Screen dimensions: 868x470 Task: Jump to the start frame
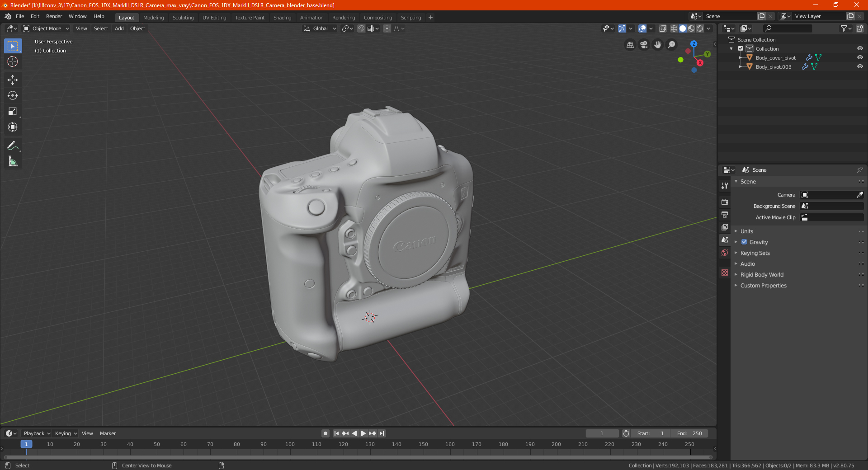(x=336, y=433)
